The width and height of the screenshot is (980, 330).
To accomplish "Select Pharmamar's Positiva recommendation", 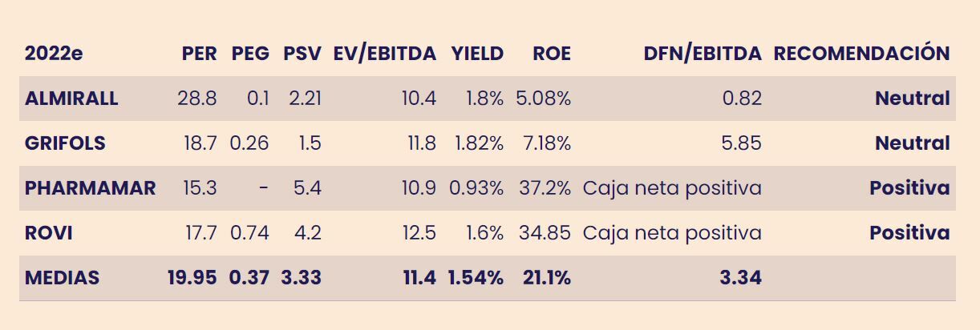I will 909,188.
